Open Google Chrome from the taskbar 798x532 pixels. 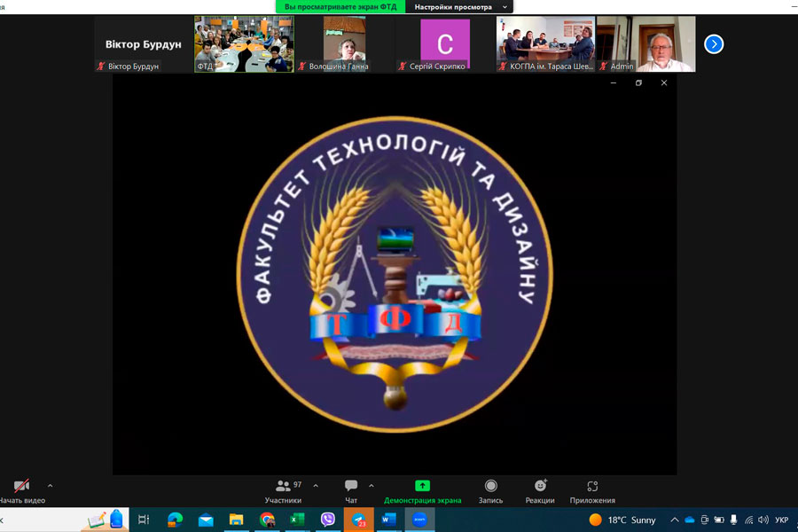tap(268, 520)
